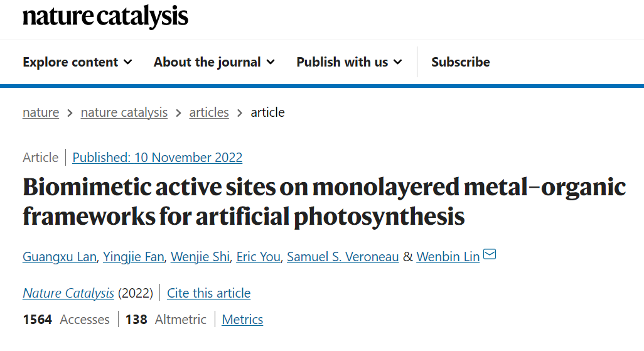
Task: Click Published: 10 November 2022 link
Action: [158, 158]
